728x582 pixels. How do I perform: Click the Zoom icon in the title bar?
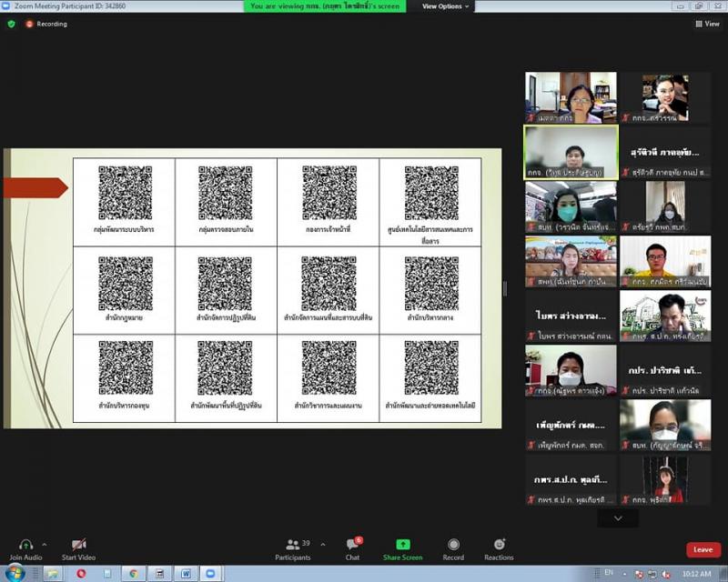(x=6, y=6)
